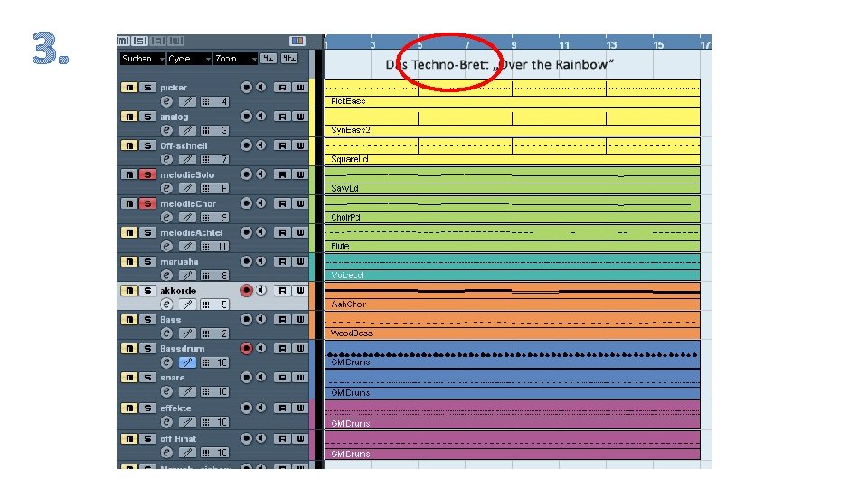Click bar 13 on the timeline ruler
The height and width of the screenshot is (488, 868).
pos(611,45)
